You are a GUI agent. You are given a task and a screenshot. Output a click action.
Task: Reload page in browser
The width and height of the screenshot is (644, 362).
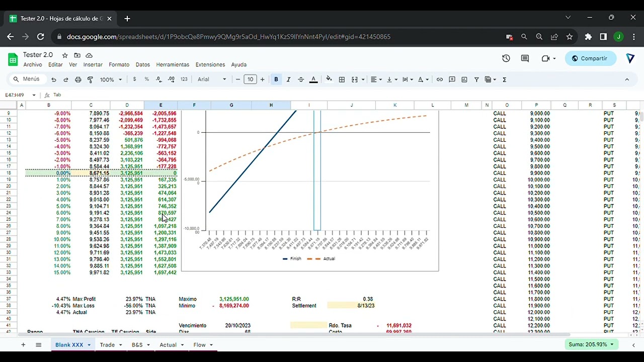(41, 37)
